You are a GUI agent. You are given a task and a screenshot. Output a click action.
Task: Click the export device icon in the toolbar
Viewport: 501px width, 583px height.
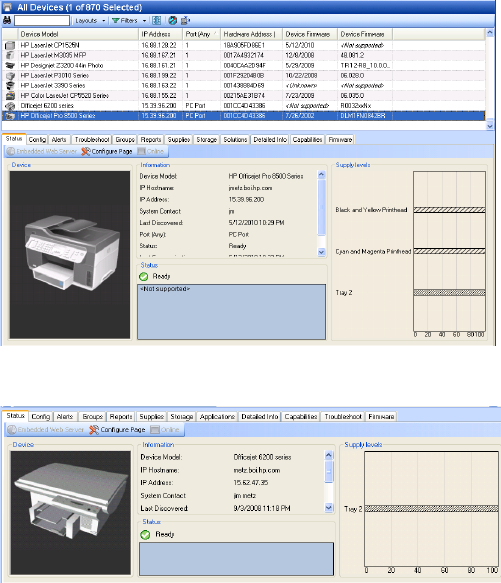[x=185, y=20]
